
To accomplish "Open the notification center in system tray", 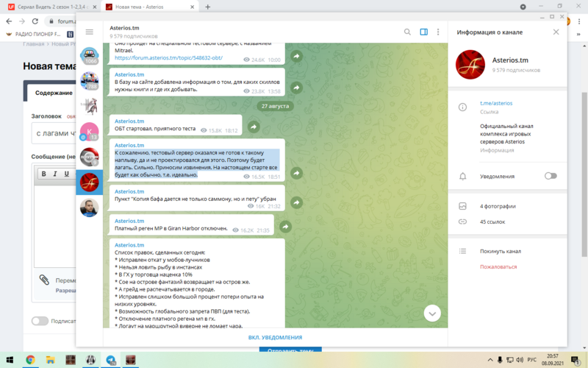I will point(575,360).
